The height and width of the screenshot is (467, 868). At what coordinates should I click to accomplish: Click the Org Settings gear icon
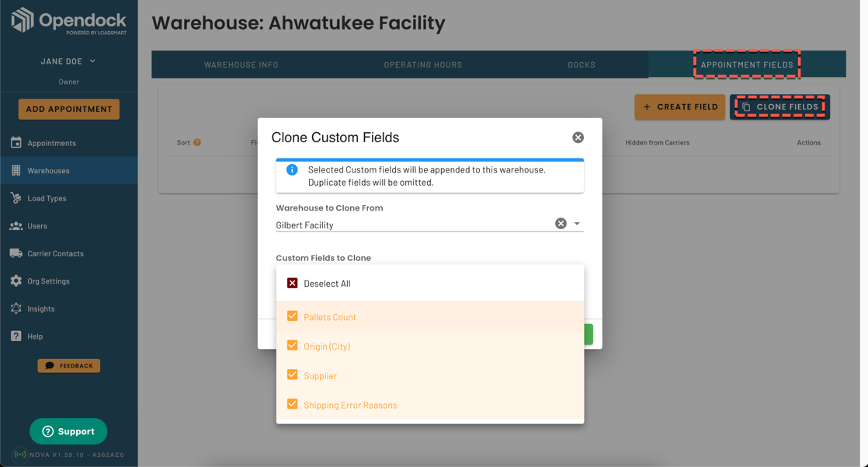(16, 281)
